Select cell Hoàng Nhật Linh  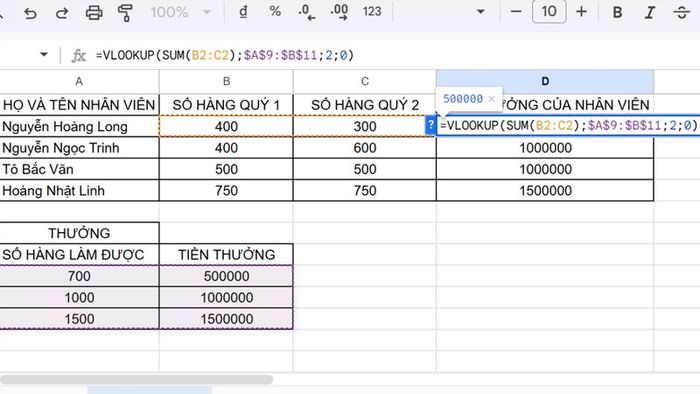coord(79,191)
